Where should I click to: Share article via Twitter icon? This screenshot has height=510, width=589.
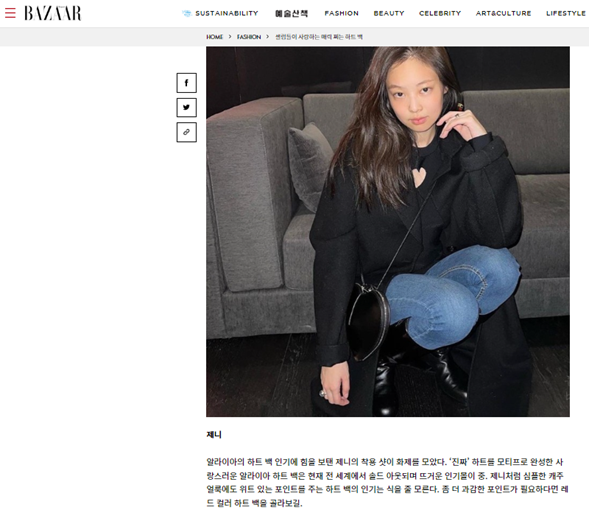(186, 107)
